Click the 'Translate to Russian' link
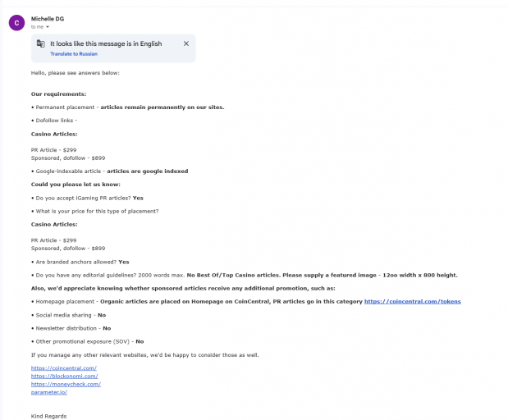 pyautogui.click(x=74, y=54)
